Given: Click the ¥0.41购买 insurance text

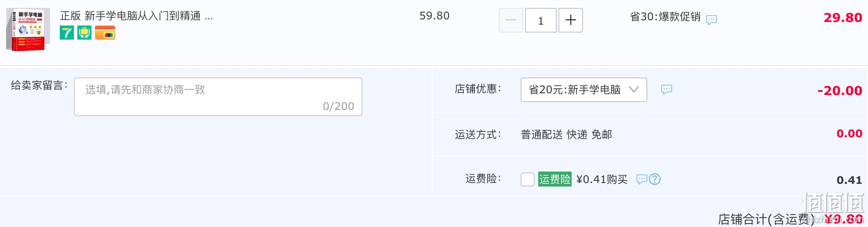Looking at the screenshot, I should (602, 179).
